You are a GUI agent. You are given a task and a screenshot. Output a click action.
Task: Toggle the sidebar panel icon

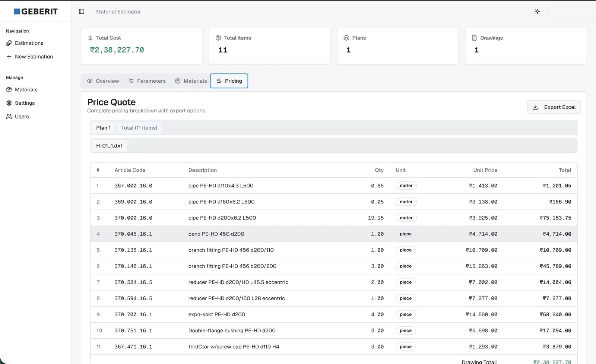pyautogui.click(x=82, y=12)
